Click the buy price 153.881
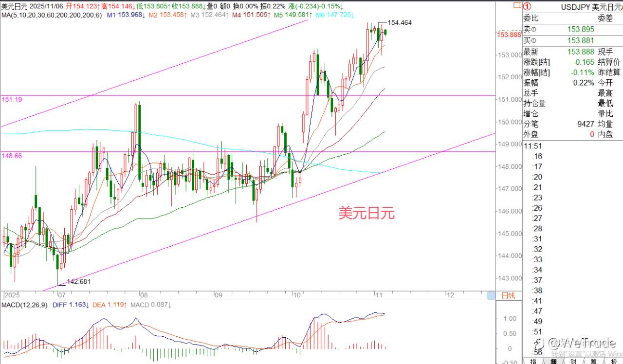 (x=581, y=41)
